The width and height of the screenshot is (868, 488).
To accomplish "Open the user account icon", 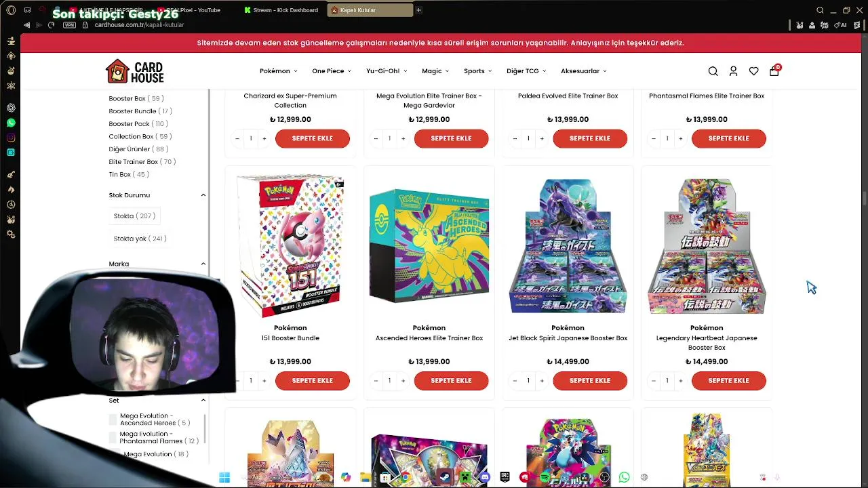I will 733,71.
